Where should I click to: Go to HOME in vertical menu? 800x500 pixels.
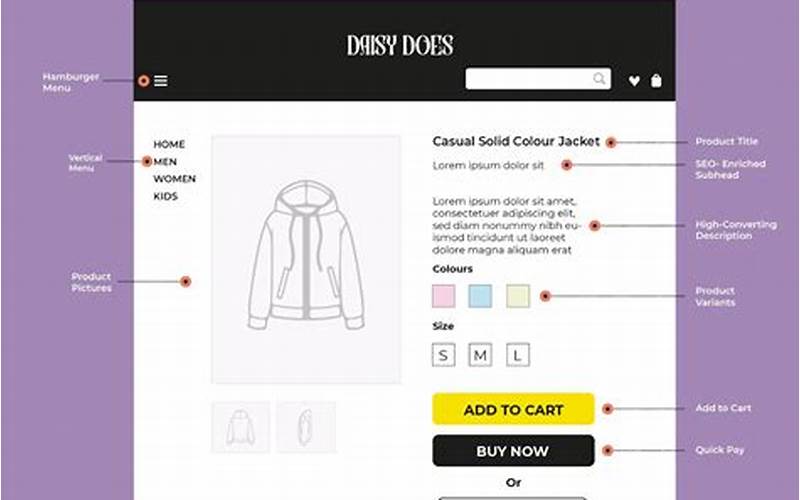[x=169, y=144]
